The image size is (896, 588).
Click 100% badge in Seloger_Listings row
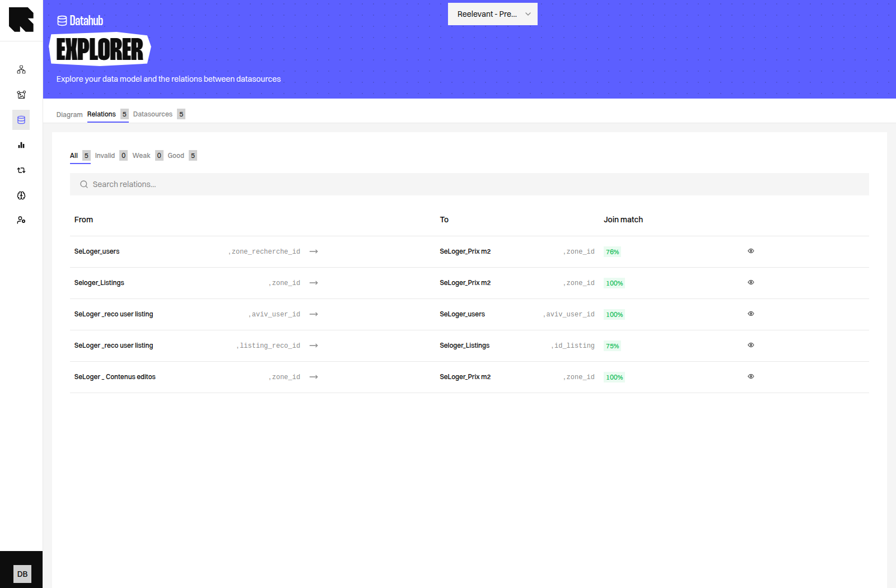point(614,283)
